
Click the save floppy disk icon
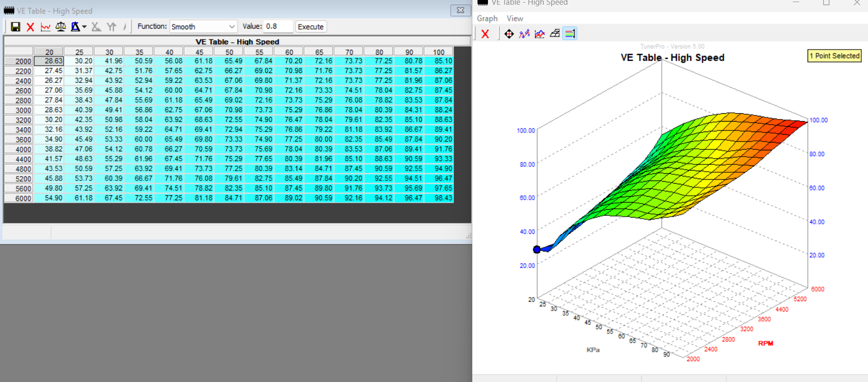[16, 27]
